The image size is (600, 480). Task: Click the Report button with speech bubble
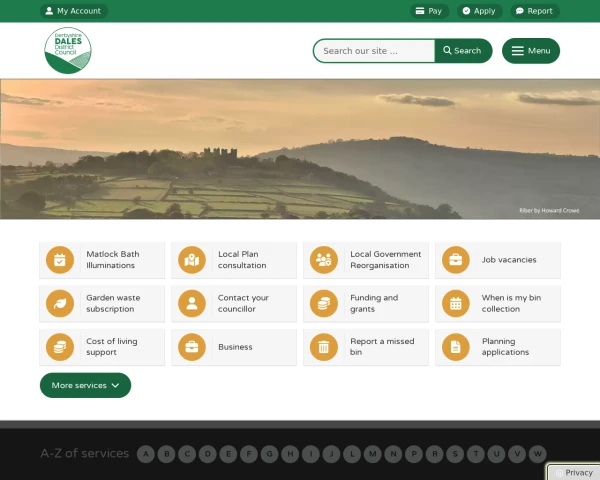point(535,11)
